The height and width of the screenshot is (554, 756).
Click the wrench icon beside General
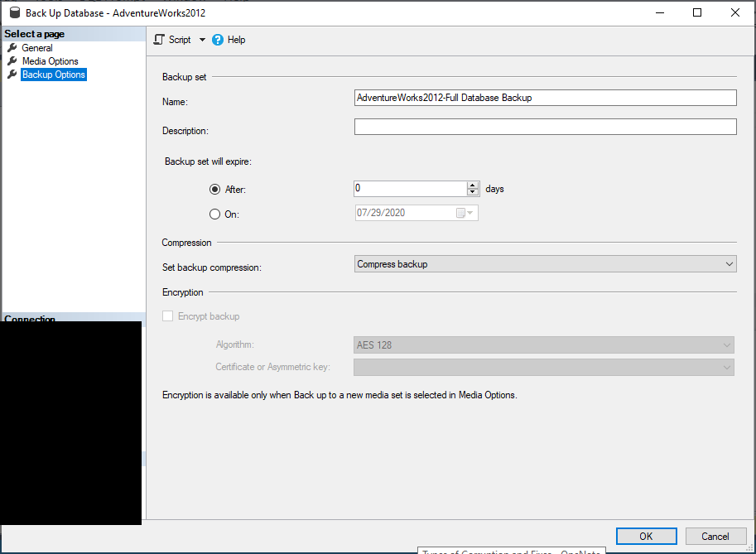(12, 48)
